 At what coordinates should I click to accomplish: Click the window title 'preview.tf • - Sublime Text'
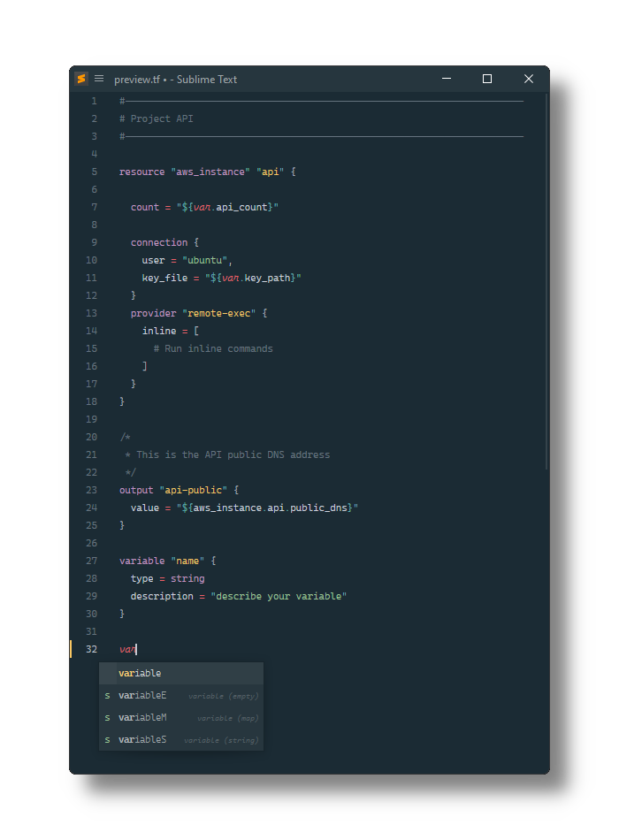(x=175, y=80)
